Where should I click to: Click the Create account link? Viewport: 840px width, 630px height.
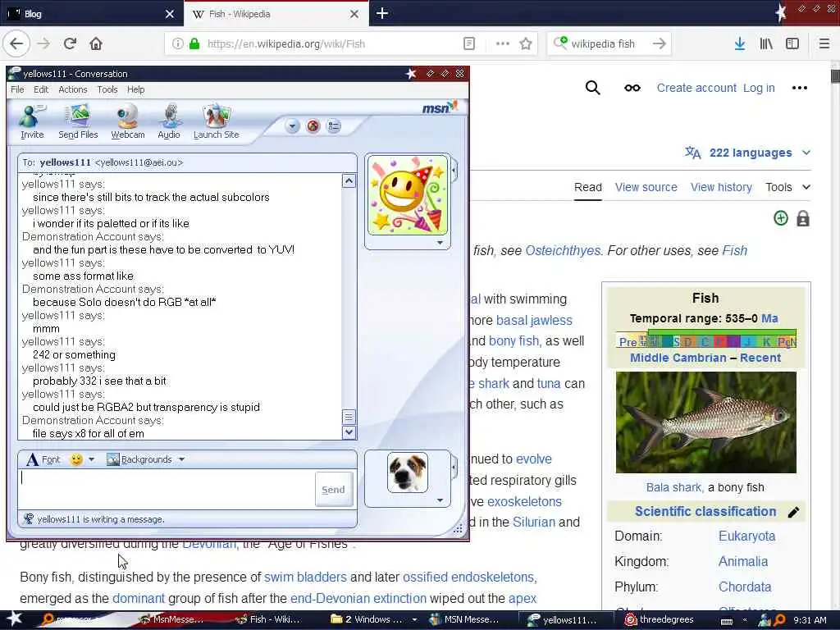point(696,88)
